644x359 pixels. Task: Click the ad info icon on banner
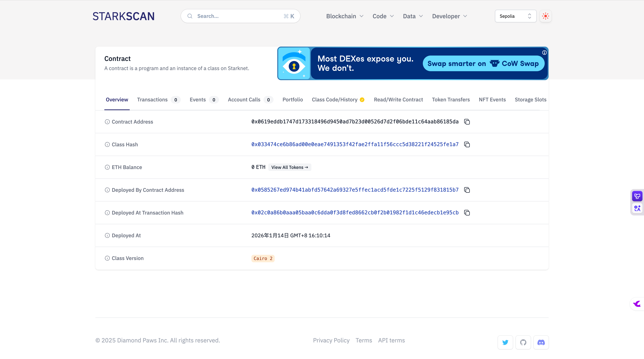544,53
